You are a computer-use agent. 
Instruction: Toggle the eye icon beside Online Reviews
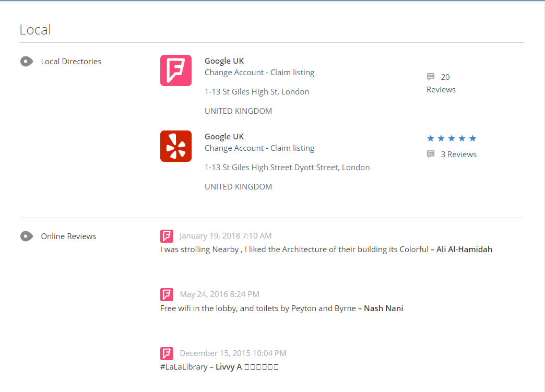point(27,236)
